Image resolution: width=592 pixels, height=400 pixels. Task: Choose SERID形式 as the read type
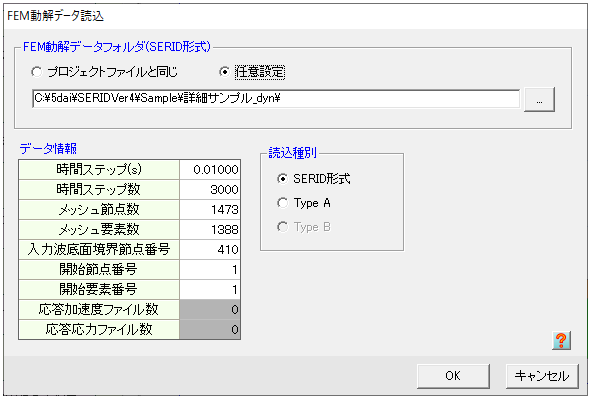313,179
